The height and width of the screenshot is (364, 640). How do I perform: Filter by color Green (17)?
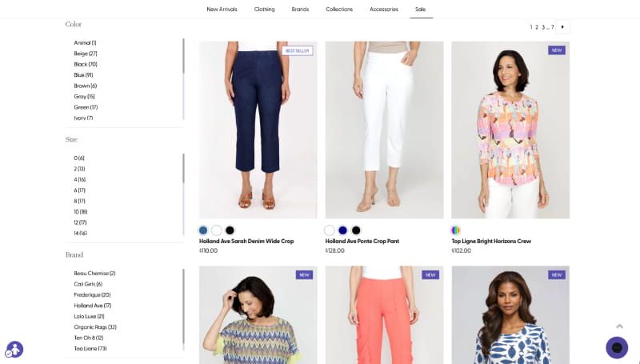click(86, 107)
